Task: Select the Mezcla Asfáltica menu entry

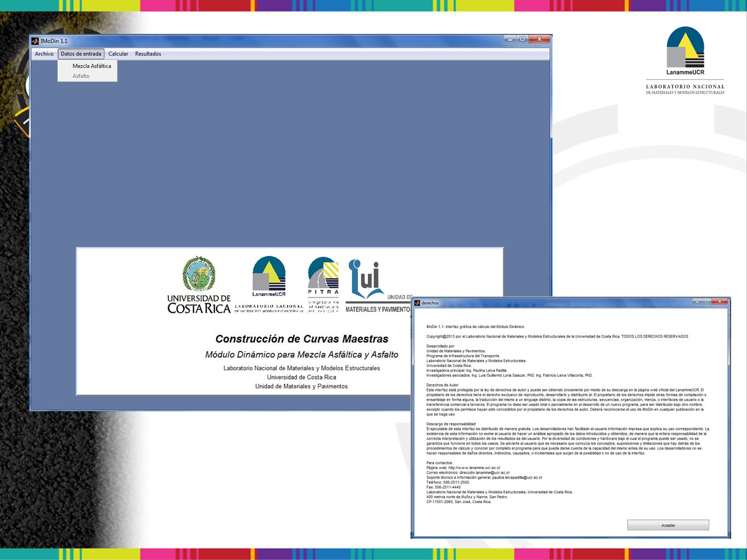Action: pyautogui.click(x=88, y=66)
